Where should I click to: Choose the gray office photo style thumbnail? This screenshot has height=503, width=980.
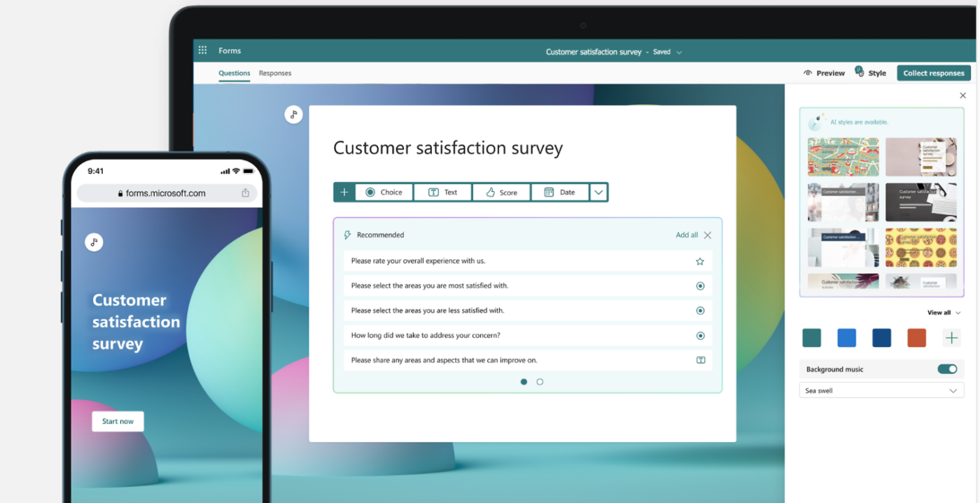pos(843,202)
